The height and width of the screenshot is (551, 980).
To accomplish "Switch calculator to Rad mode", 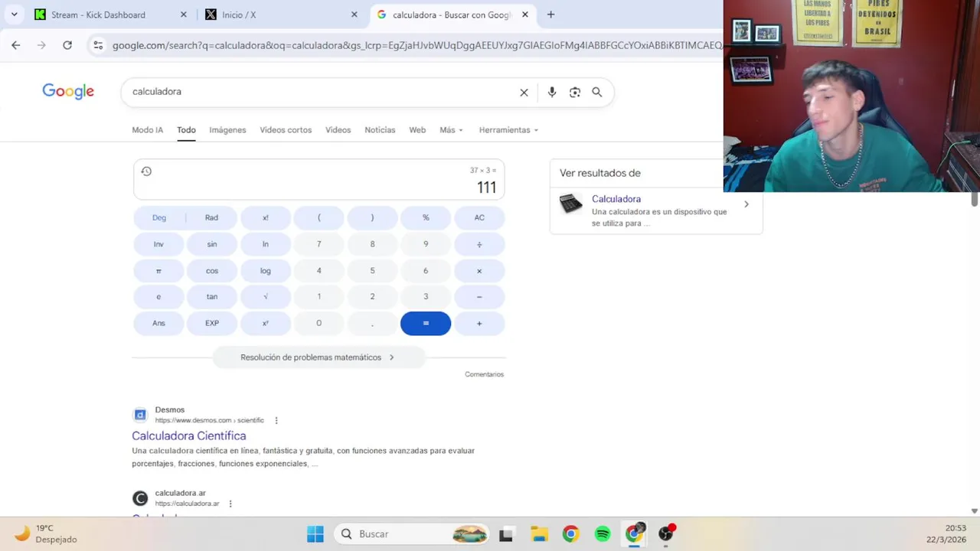I will 211,217.
